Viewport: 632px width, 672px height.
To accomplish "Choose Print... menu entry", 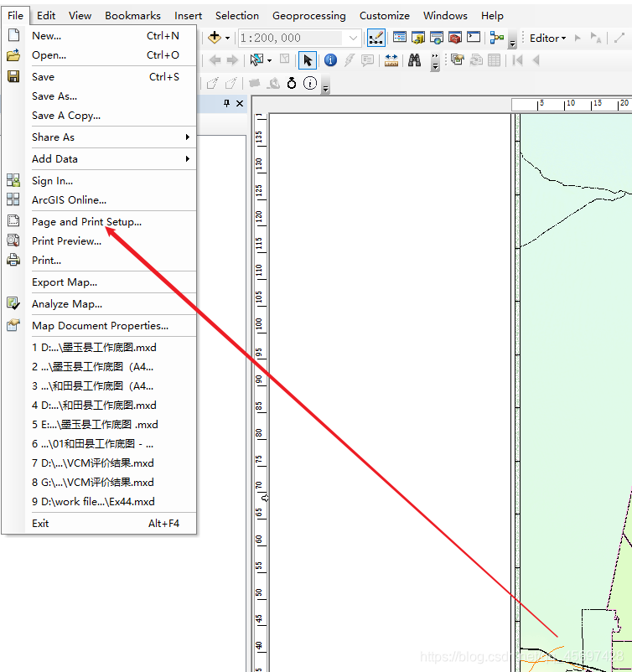I will (x=100, y=261).
